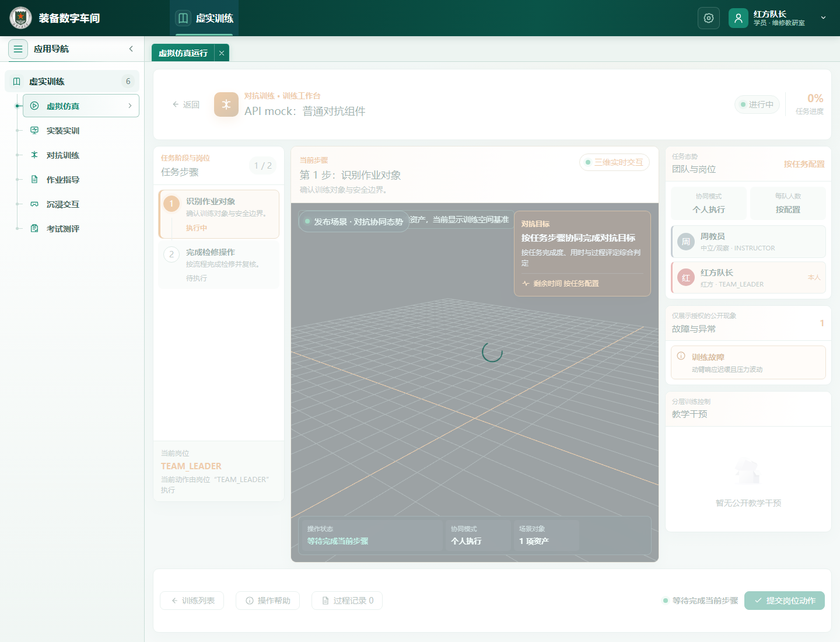
Task: Click the 按任务配置 link in 团队与岗位
Action: (804, 164)
